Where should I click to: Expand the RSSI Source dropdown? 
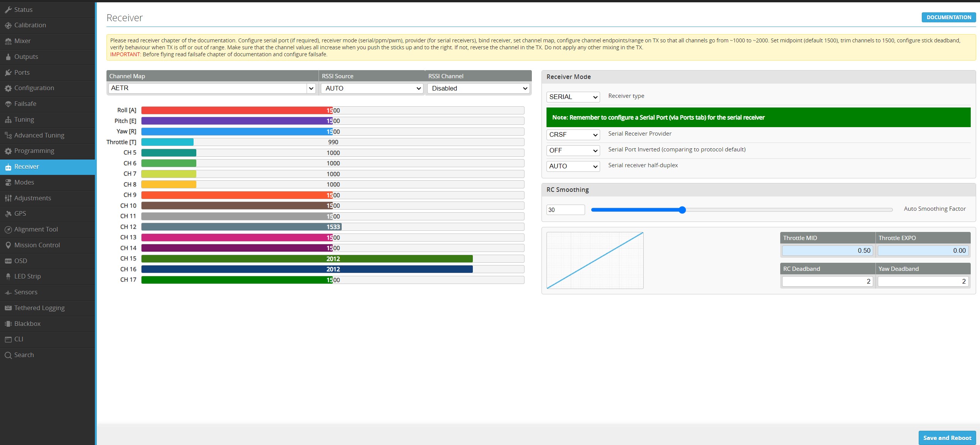coord(372,88)
